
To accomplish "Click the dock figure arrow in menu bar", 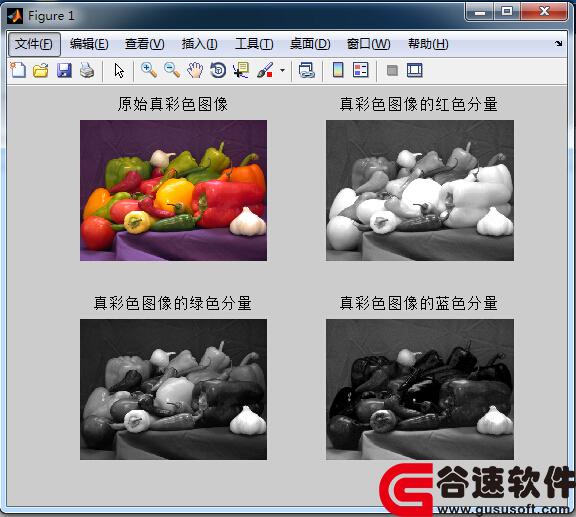I will click(x=558, y=43).
